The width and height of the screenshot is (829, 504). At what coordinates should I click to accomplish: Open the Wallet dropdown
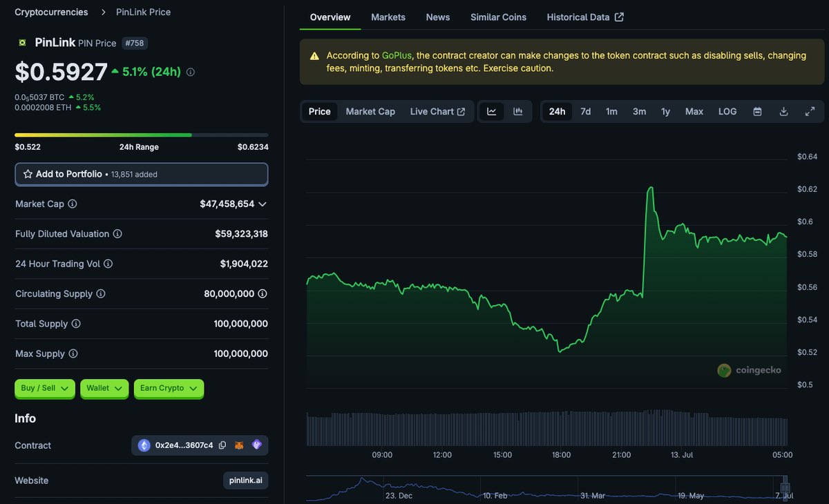104,388
